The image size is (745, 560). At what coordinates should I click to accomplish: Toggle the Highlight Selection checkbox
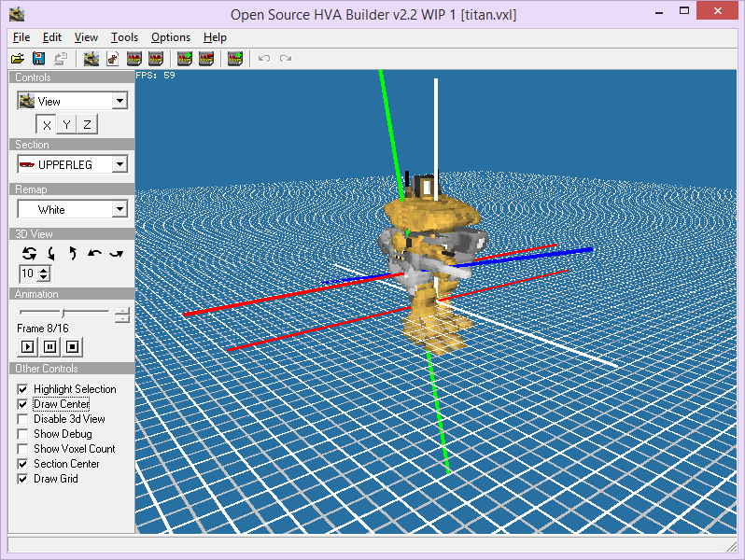click(22, 389)
